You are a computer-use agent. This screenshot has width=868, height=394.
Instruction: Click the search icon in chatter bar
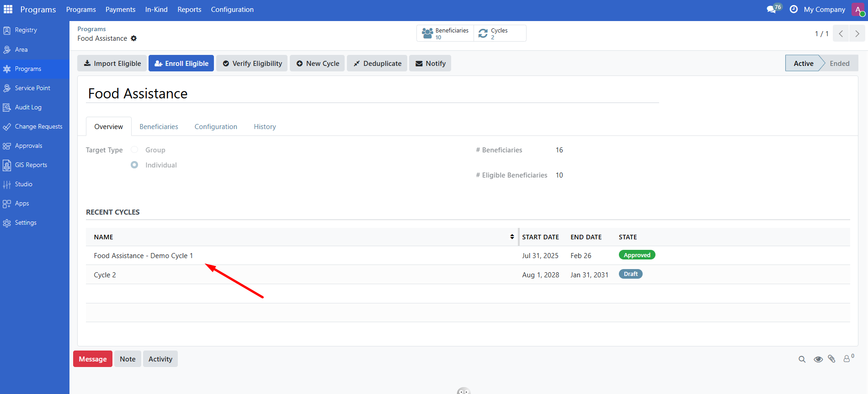click(802, 359)
